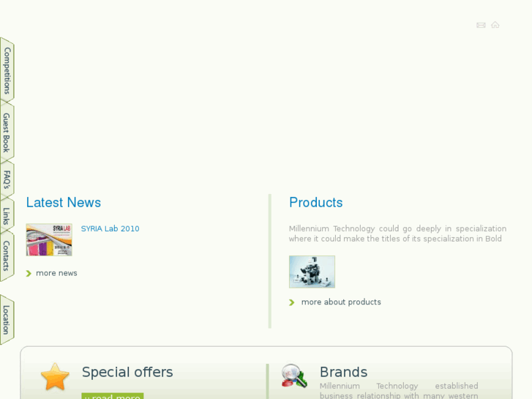Open the Competitions side tab
Viewport: 532px width, 399px height.
[x=7, y=70]
